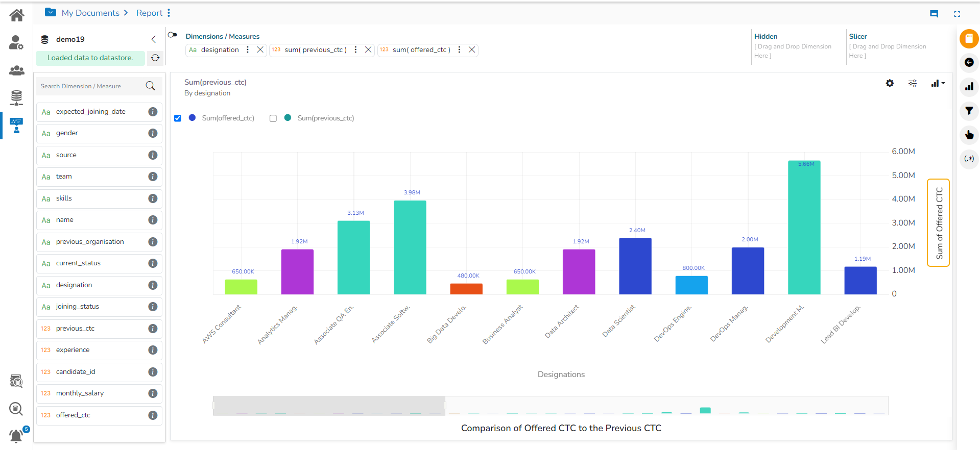980x450 pixels.
Task: Open chart settings gear icon
Action: [890, 83]
